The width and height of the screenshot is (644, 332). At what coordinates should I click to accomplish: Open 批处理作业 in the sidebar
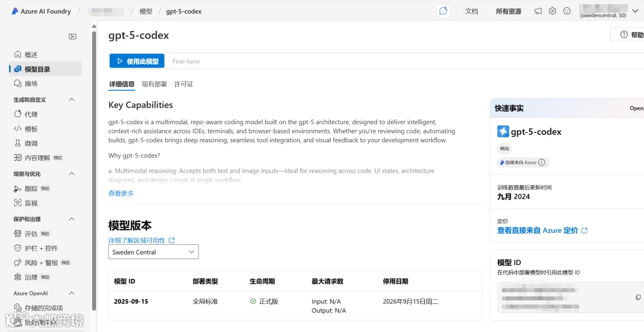coord(40,322)
